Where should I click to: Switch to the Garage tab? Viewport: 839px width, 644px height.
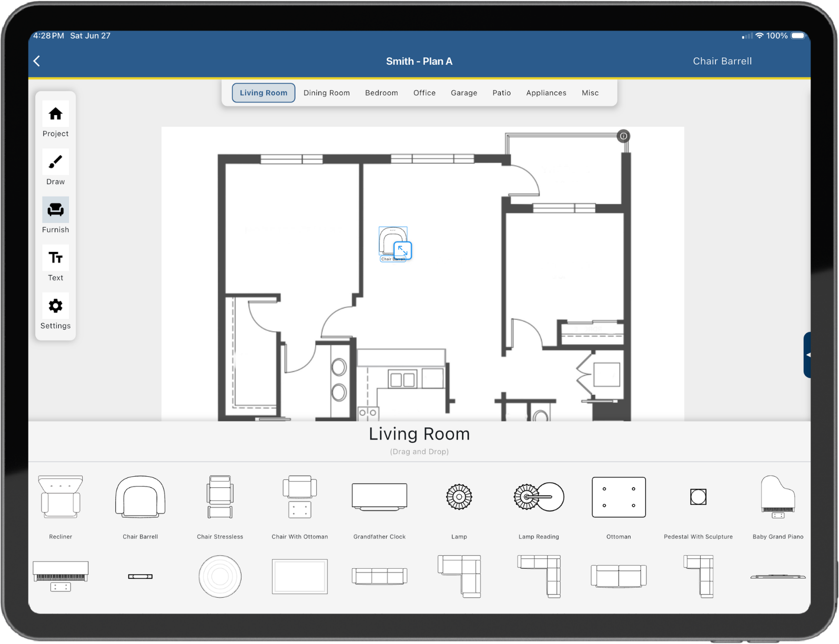464,93
